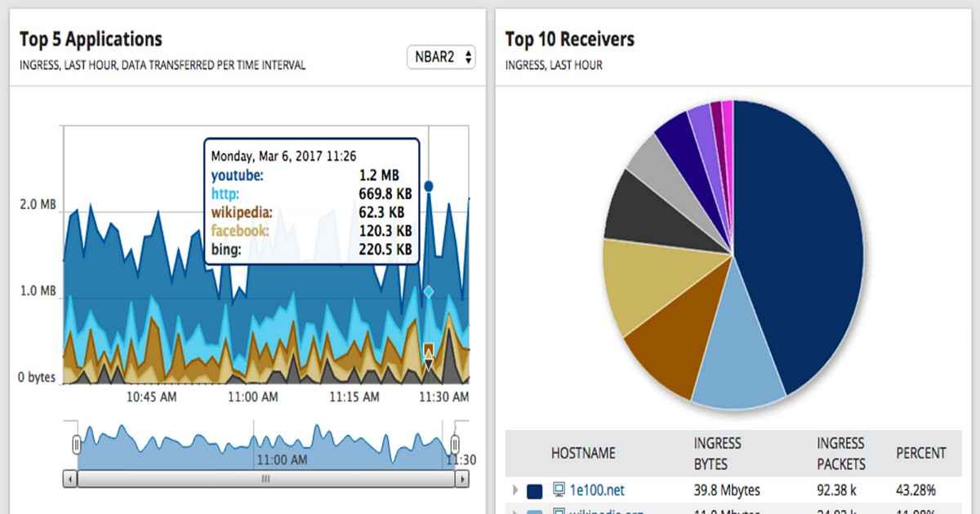Expand the 1e100.net row arrow
This screenshot has width=980, height=514.
515,490
